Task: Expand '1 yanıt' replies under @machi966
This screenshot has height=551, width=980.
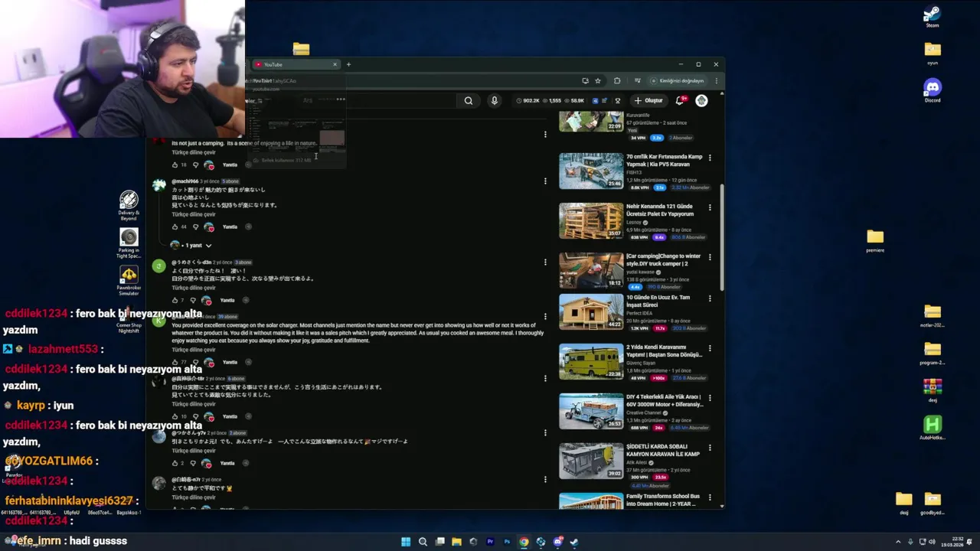Action: click(x=191, y=246)
